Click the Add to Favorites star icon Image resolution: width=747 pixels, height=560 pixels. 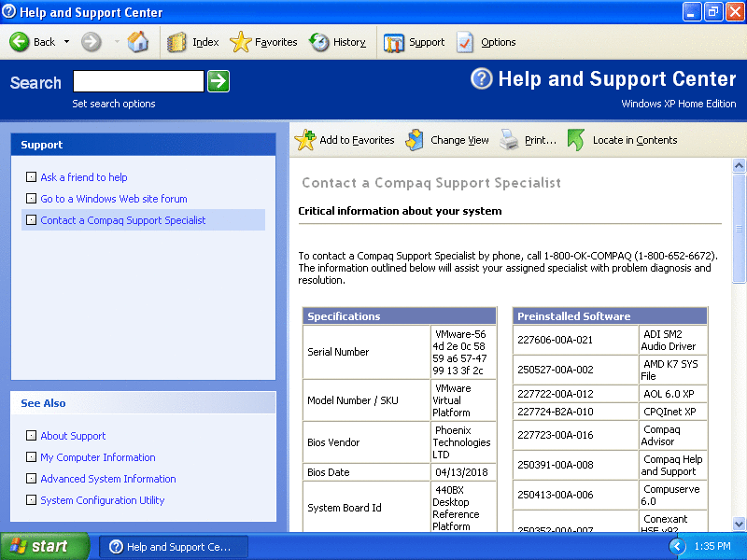pyautogui.click(x=305, y=140)
